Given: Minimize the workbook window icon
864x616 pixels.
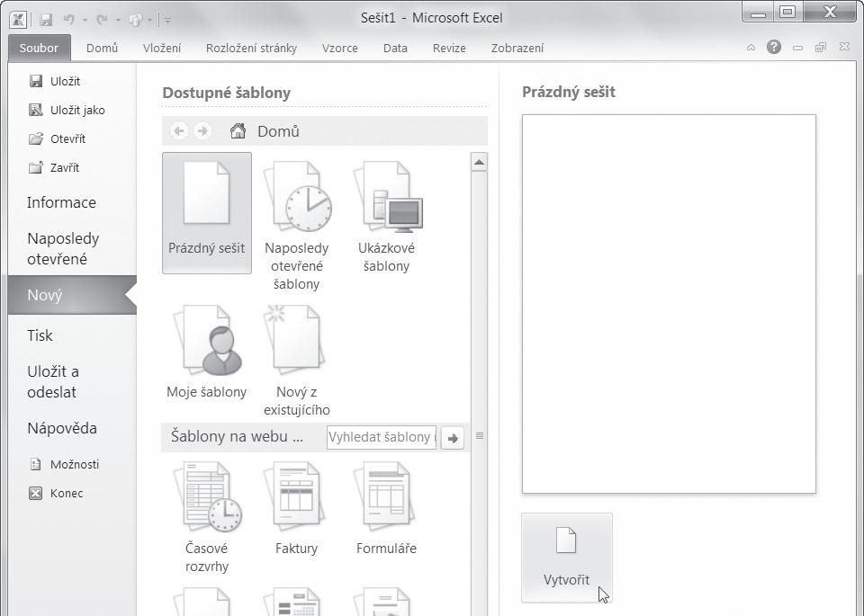Looking at the screenshot, I should pos(797,49).
